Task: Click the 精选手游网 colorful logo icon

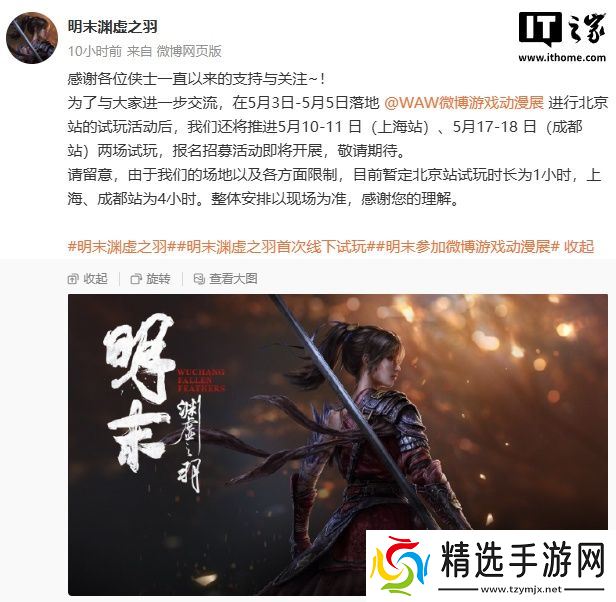Action: [400, 565]
